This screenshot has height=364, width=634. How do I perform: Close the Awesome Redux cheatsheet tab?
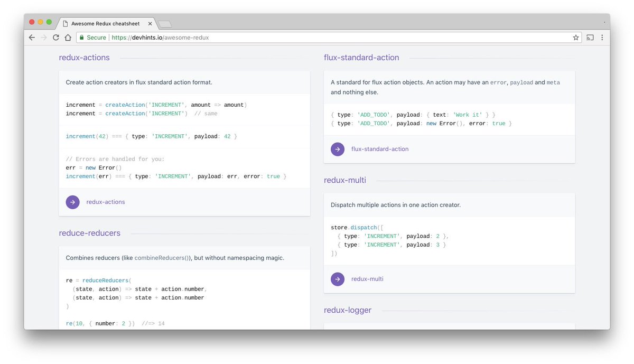click(x=150, y=24)
